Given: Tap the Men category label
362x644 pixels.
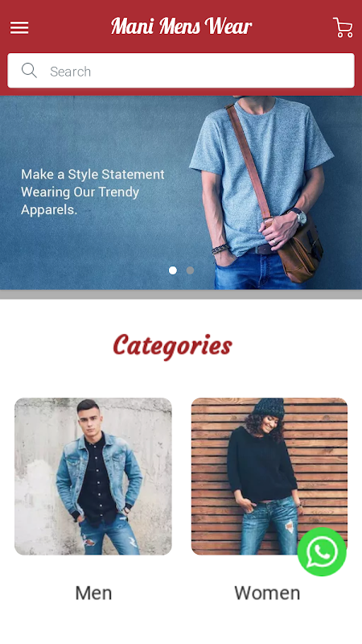Looking at the screenshot, I should (93, 593).
